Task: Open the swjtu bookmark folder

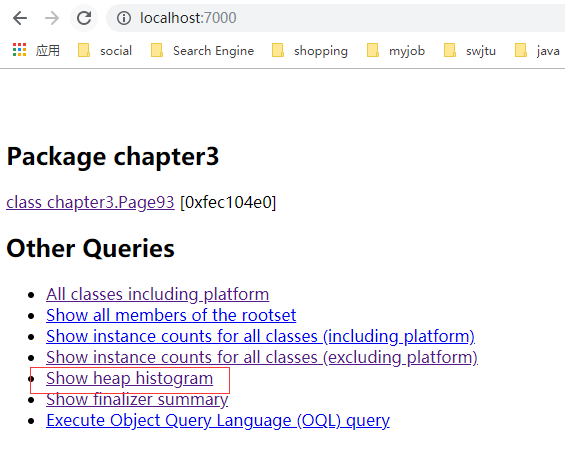Action: pyautogui.click(x=470, y=50)
